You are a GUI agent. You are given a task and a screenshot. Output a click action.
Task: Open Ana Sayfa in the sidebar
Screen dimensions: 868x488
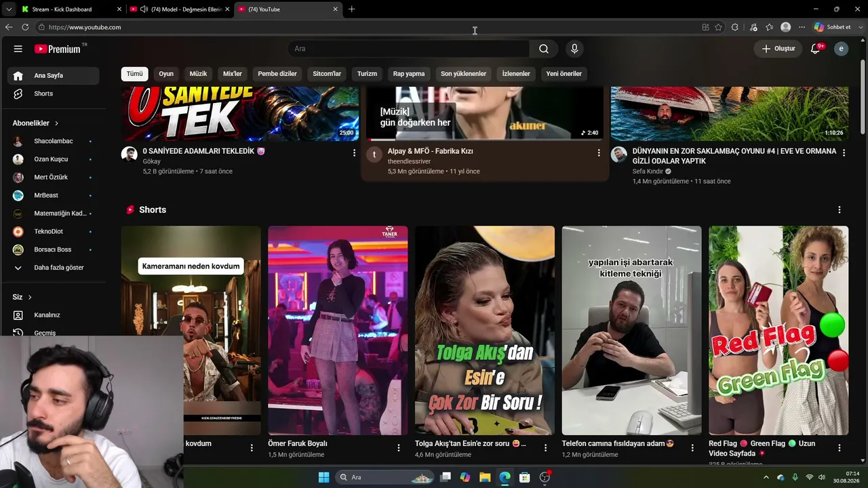click(x=53, y=75)
